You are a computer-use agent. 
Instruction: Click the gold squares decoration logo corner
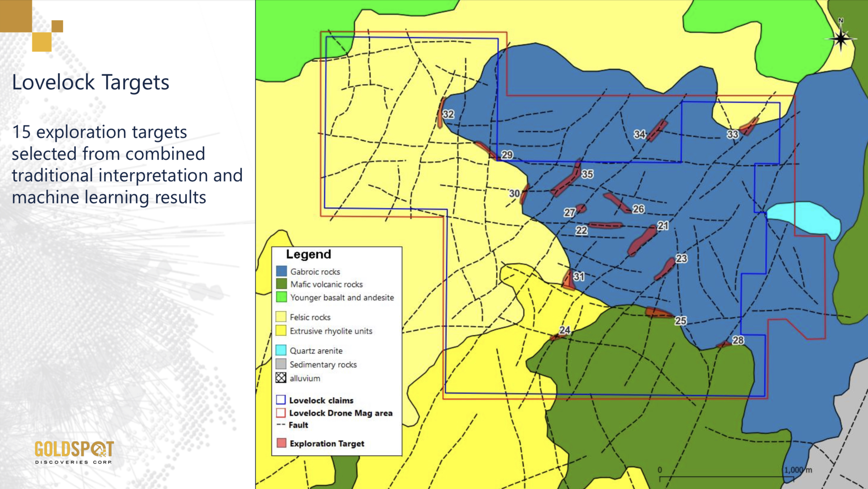tap(31, 26)
